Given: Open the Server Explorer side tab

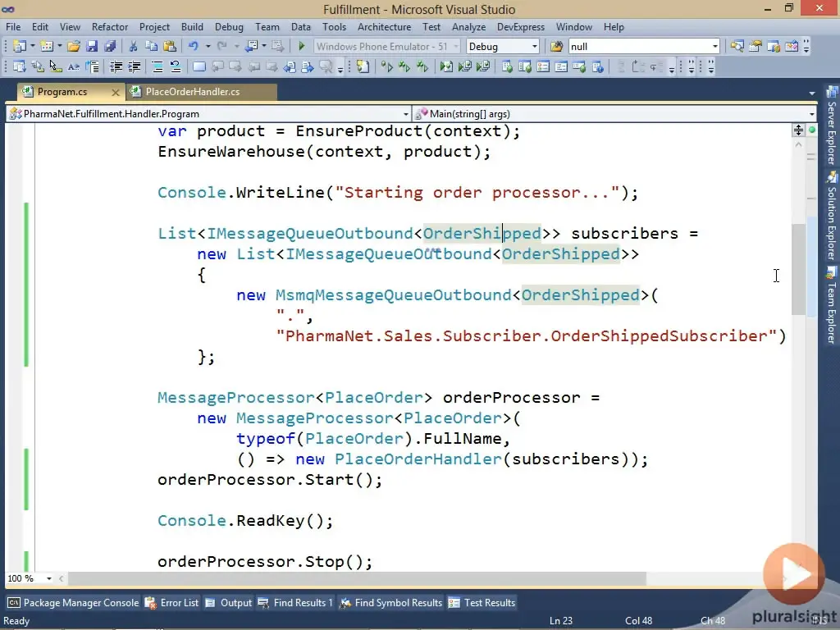Looking at the screenshot, I should pos(832,126).
